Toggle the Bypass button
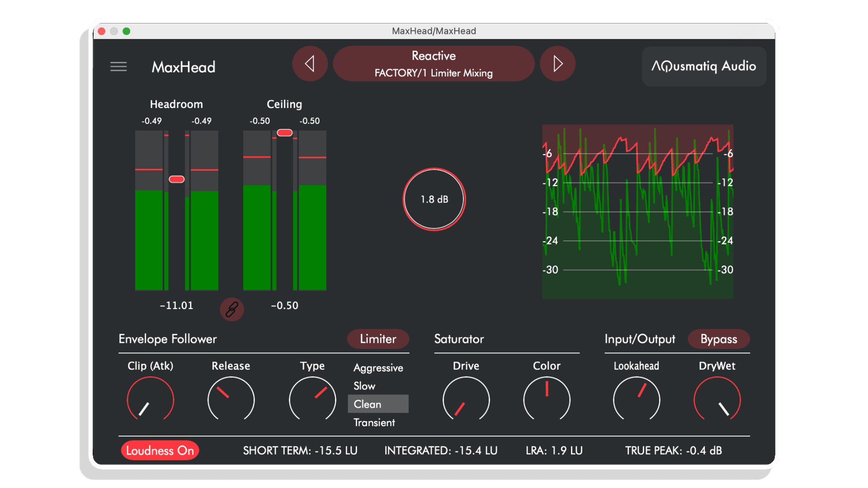868x488 pixels. point(719,339)
